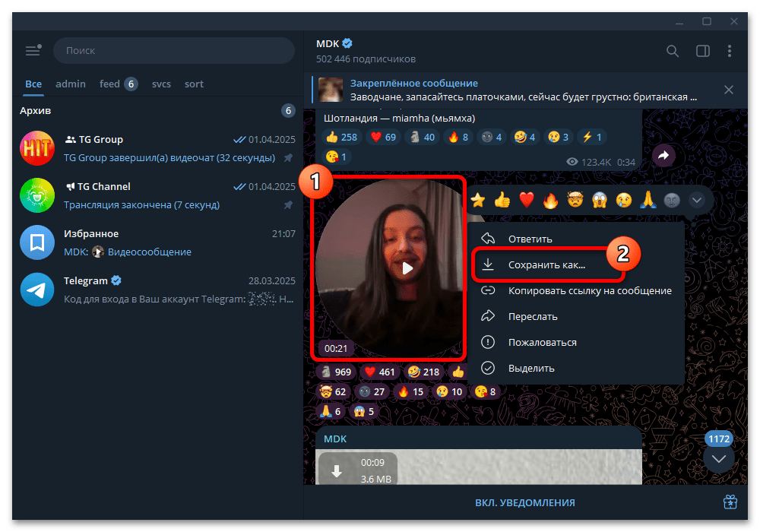Open the Telegram service chat
Image resolution: width=760 pixels, height=532 pixels.
157,290
